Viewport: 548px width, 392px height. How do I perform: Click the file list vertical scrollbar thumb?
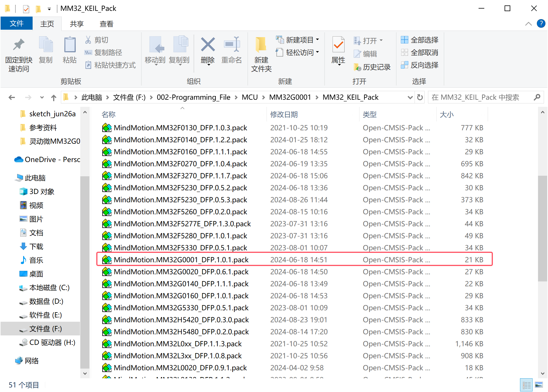coord(542,229)
